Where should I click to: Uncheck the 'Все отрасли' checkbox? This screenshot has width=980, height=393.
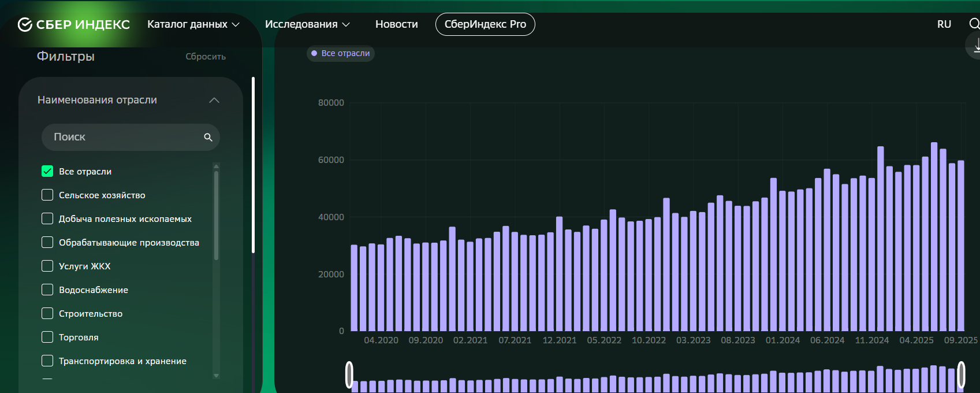(x=47, y=171)
